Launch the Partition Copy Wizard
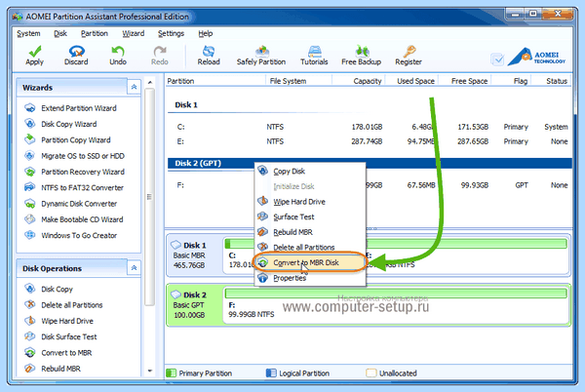 click(x=68, y=139)
